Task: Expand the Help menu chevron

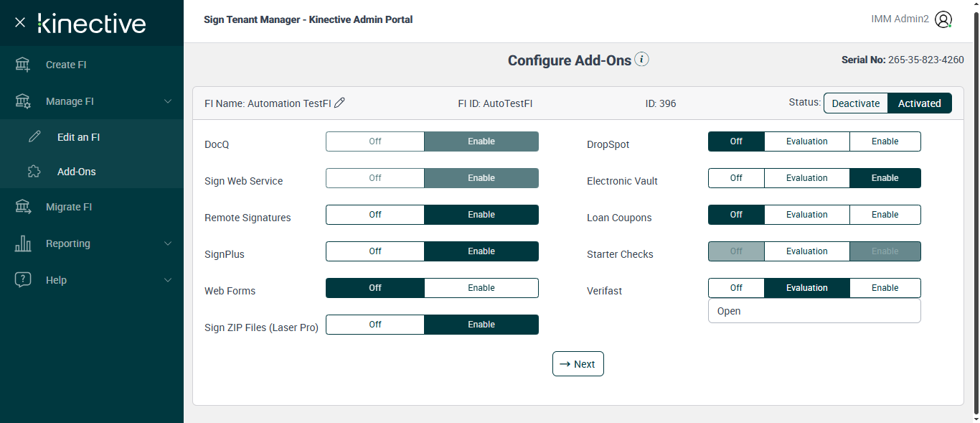Action: pos(168,280)
